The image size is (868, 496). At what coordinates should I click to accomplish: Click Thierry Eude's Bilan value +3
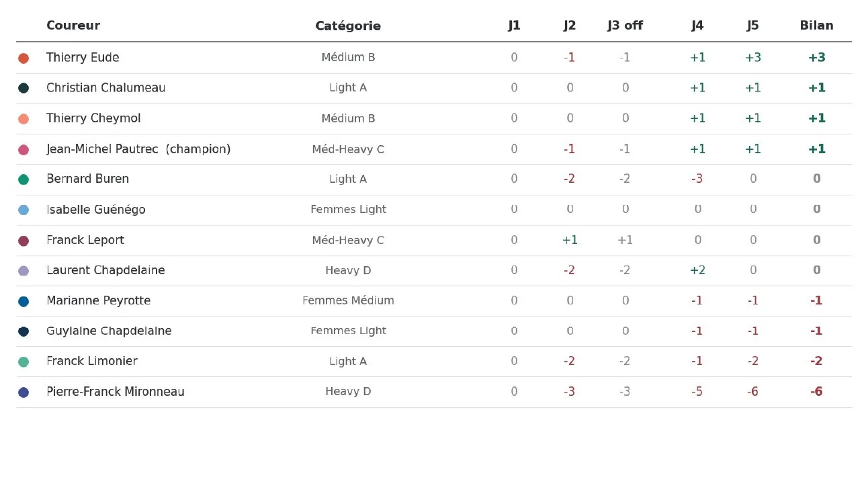(816, 58)
